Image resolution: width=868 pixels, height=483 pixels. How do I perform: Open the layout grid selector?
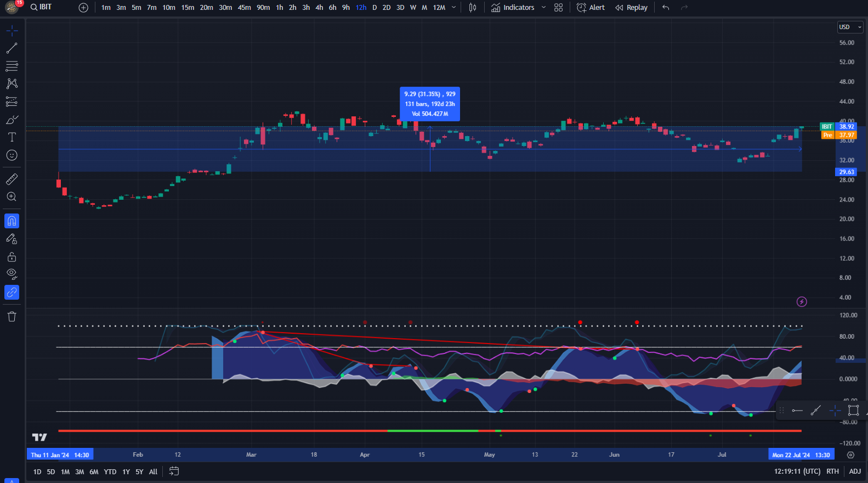tap(558, 8)
